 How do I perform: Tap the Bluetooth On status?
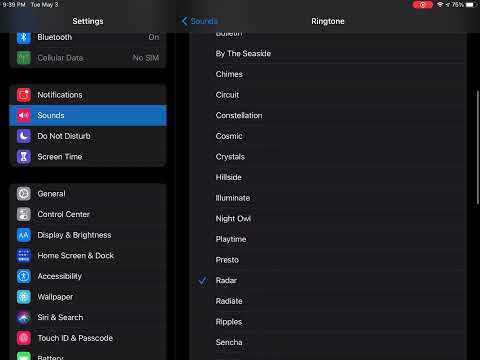click(154, 37)
